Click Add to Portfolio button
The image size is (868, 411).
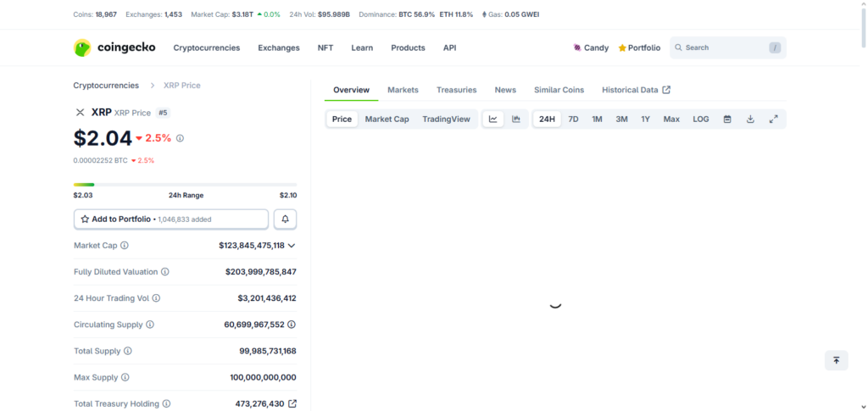click(x=171, y=219)
